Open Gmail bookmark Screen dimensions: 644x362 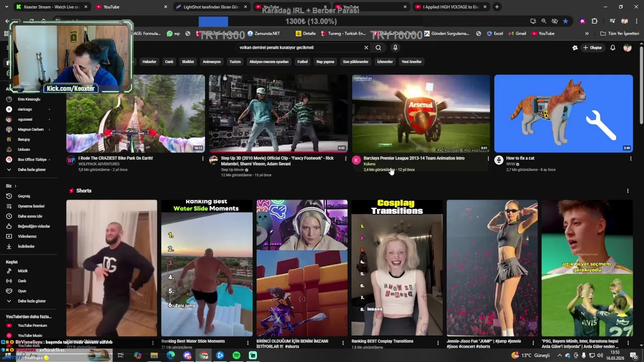pos(517,34)
